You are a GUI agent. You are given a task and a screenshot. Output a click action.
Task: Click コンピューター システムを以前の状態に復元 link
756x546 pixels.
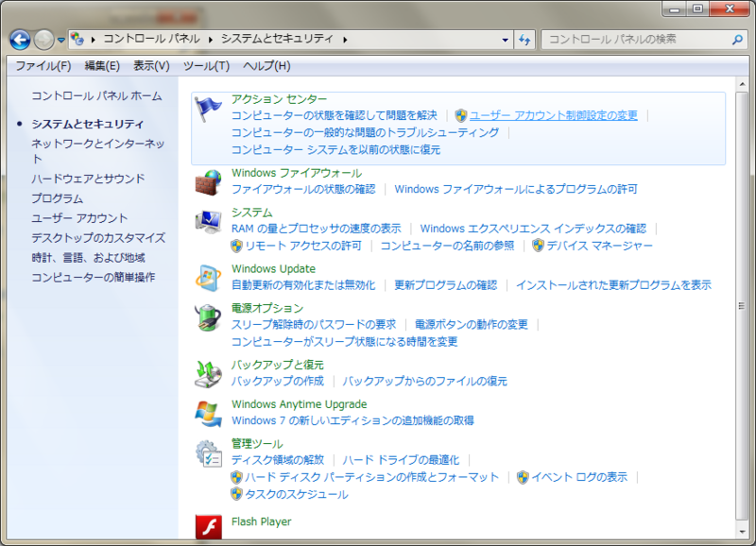(335, 150)
